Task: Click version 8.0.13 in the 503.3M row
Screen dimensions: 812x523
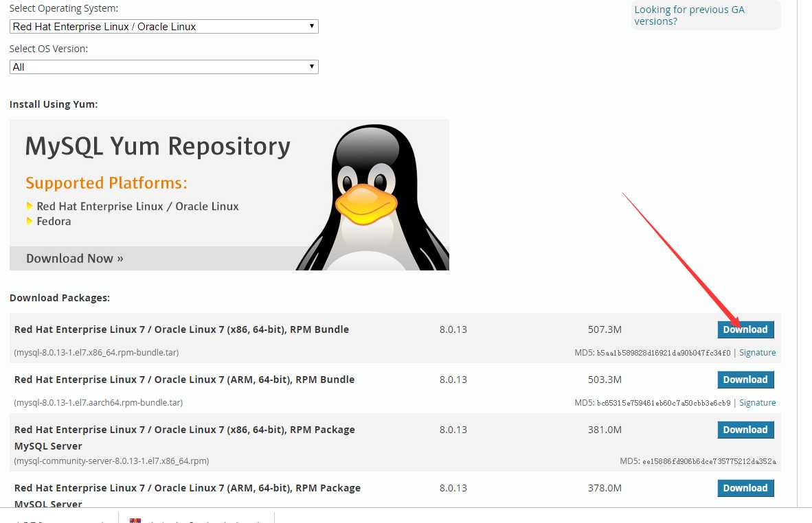Action: coord(453,380)
